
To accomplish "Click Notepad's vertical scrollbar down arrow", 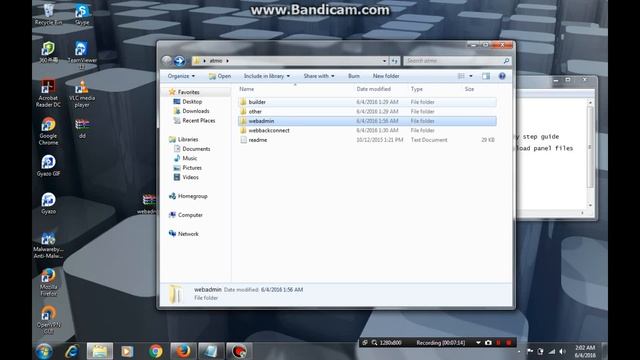I will click(590, 205).
